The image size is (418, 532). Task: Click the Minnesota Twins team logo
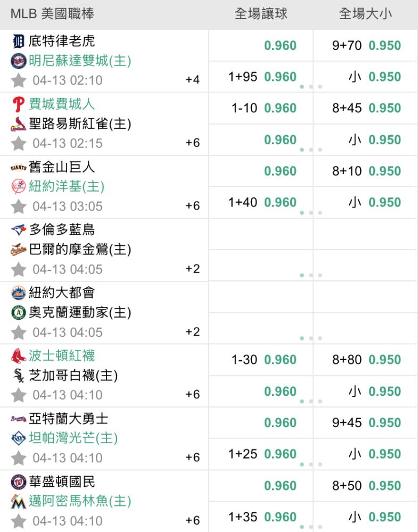[18, 61]
